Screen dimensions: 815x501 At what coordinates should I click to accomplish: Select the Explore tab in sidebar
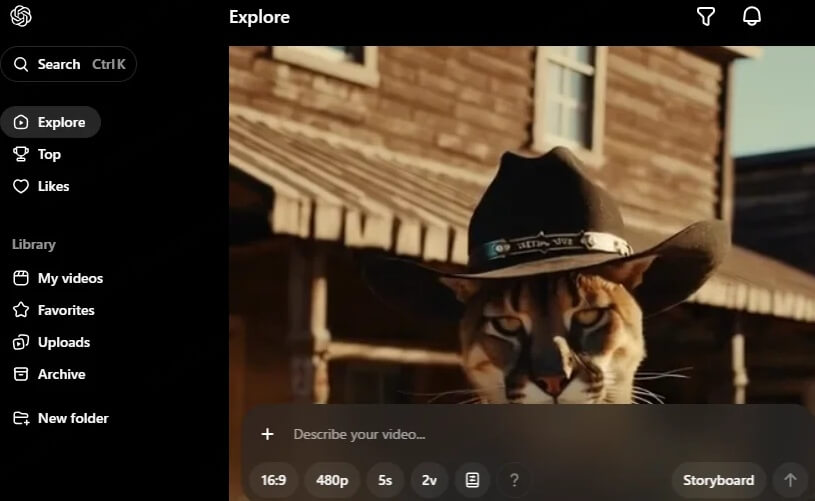click(51, 122)
